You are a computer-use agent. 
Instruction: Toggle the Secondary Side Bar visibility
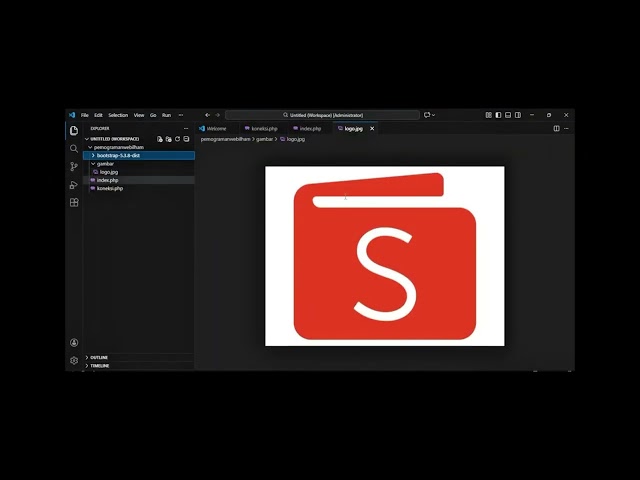tap(518, 115)
